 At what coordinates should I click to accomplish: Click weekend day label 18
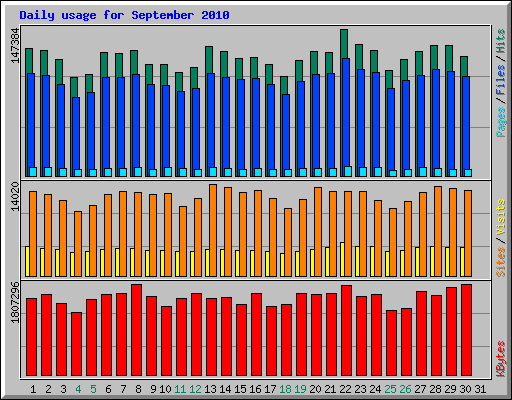point(285,389)
